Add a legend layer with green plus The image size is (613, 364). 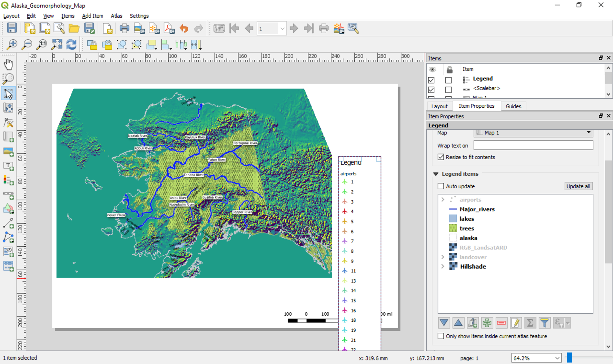(487, 323)
